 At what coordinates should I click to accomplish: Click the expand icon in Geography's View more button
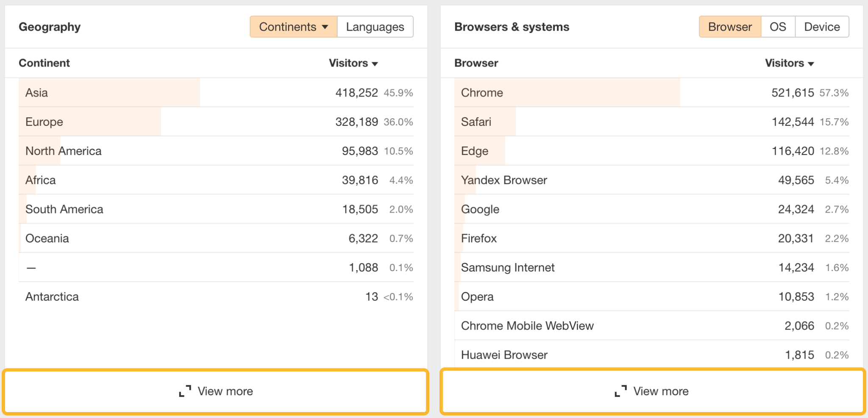click(x=185, y=391)
